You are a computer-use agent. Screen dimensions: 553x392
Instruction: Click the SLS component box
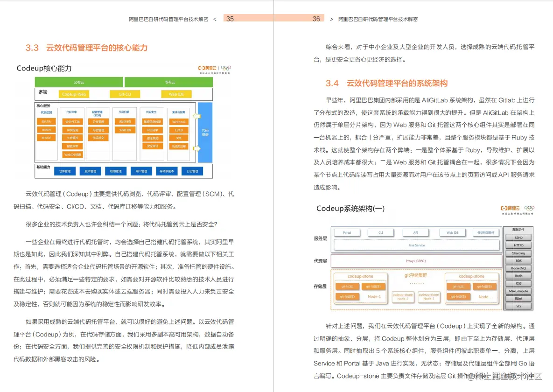pyautogui.click(x=518, y=306)
